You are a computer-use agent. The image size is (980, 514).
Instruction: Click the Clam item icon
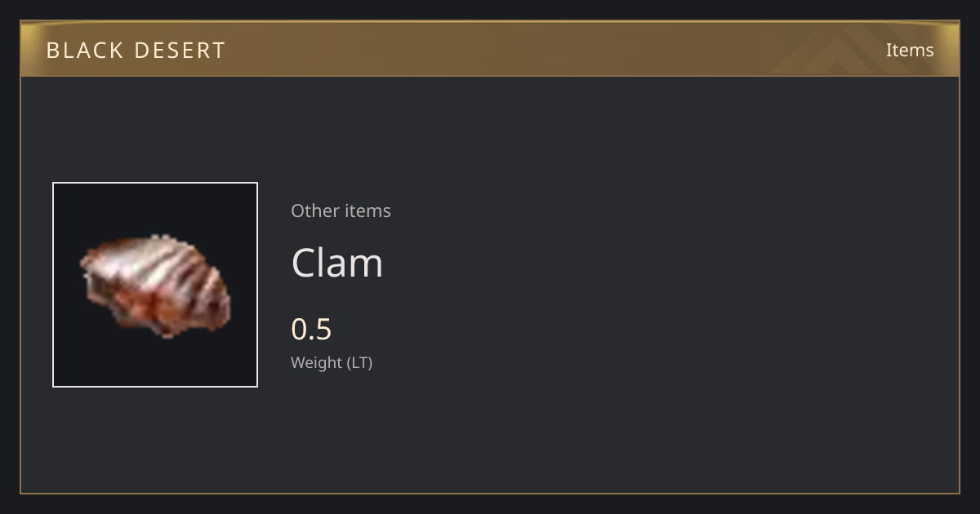point(155,285)
